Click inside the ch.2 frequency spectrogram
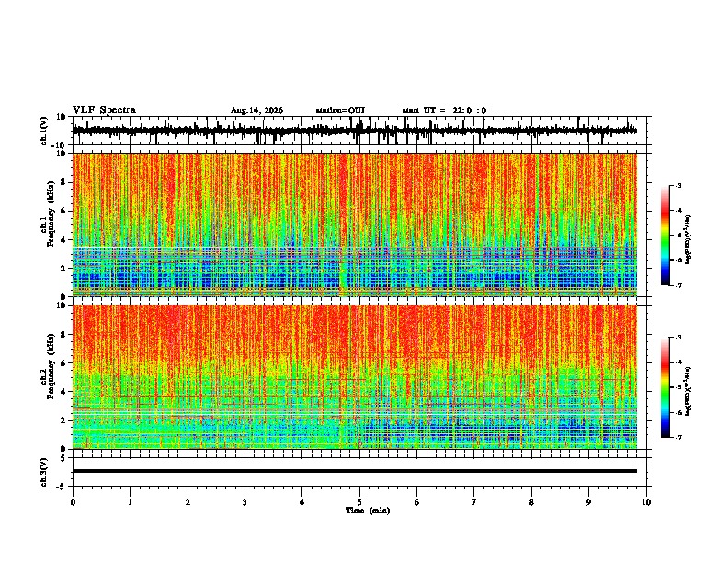Screen dimensions: 728x563 (x=354, y=377)
